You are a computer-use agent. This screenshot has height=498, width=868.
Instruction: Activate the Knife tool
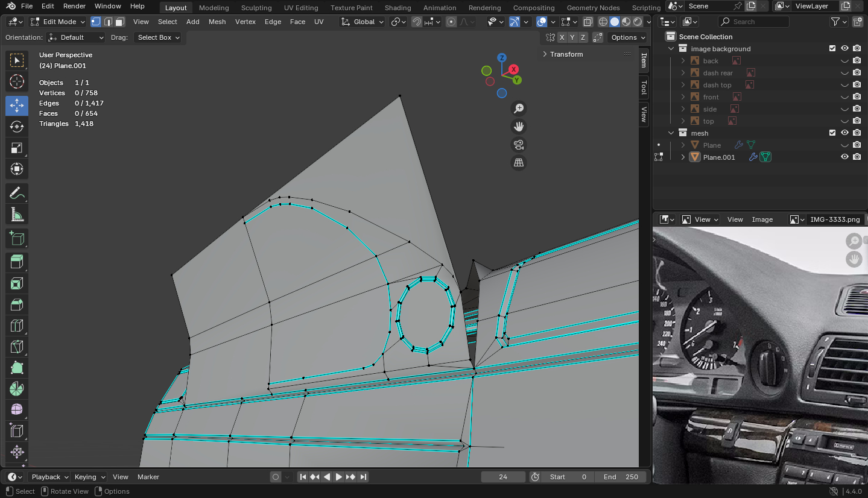(17, 347)
